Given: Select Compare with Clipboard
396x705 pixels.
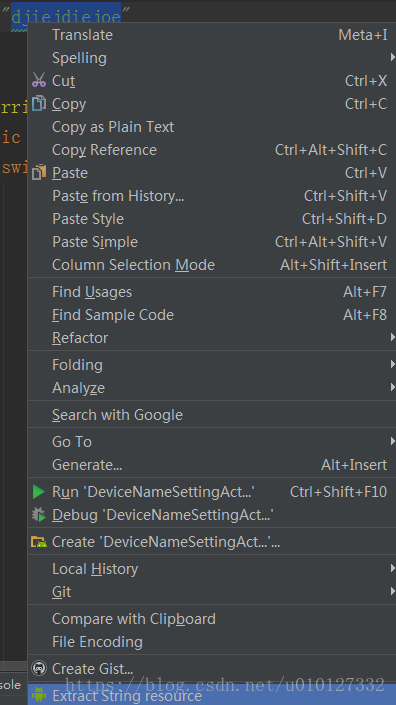Looking at the screenshot, I should click(x=212, y=619).
